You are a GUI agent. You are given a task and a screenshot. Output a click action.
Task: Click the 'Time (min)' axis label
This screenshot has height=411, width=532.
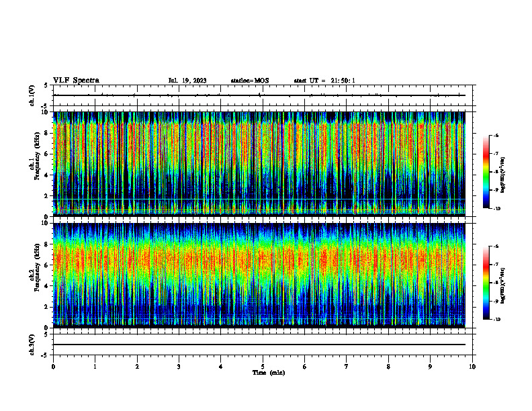(269, 373)
